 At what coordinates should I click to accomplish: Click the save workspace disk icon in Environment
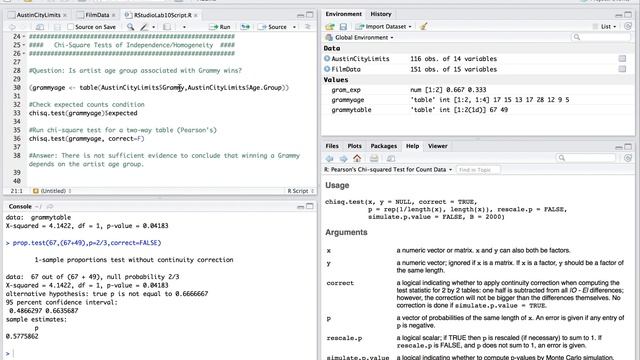(x=343, y=27)
